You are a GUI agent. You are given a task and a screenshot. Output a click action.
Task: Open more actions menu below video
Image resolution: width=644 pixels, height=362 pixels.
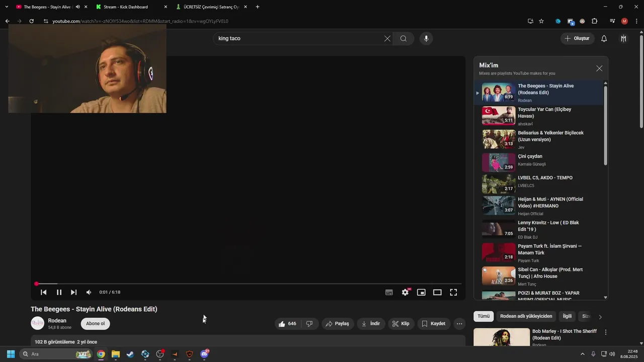[459, 324]
